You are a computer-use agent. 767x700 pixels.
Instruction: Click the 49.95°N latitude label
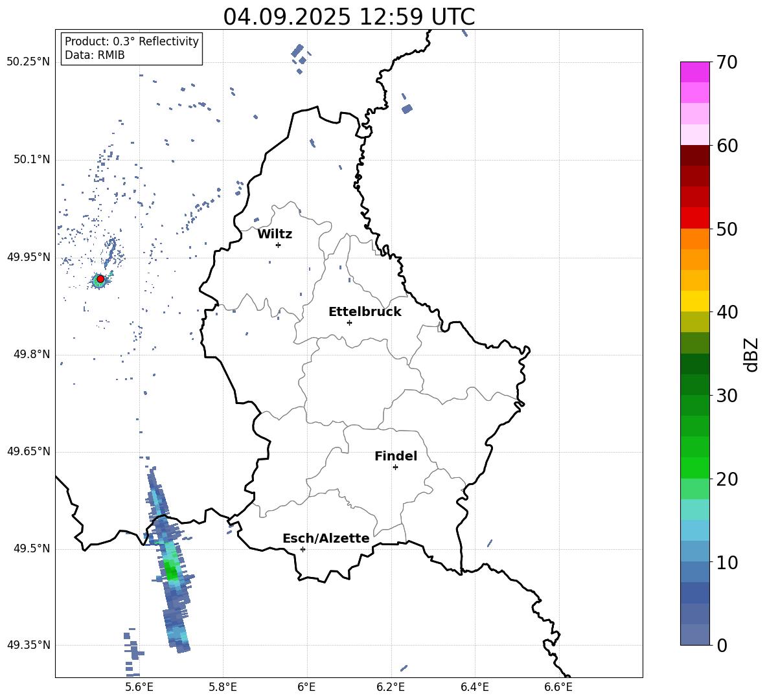[29, 257]
